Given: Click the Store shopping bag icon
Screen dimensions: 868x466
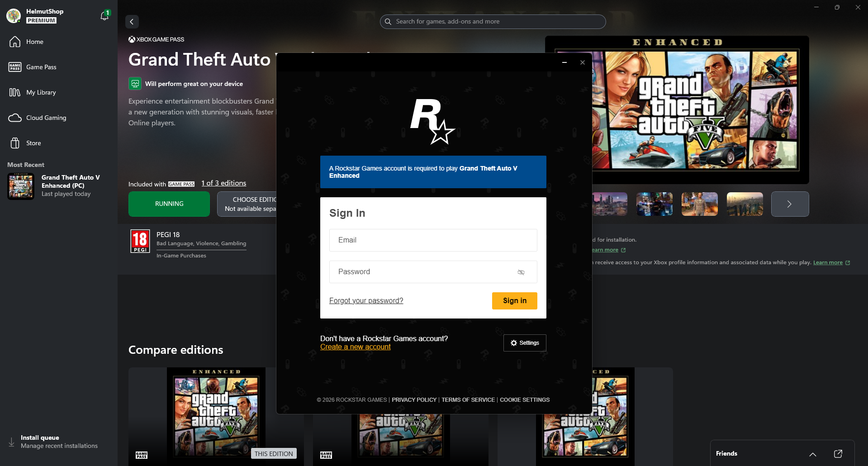Looking at the screenshot, I should click(x=15, y=143).
